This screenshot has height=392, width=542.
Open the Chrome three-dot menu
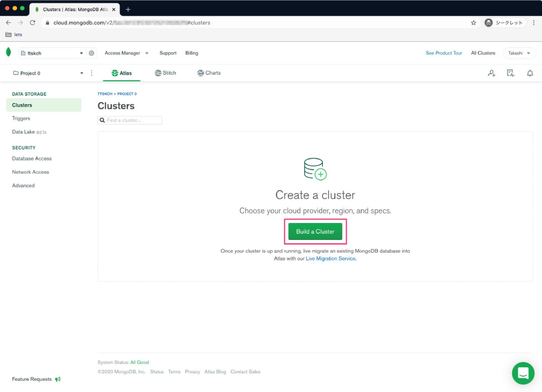(534, 23)
